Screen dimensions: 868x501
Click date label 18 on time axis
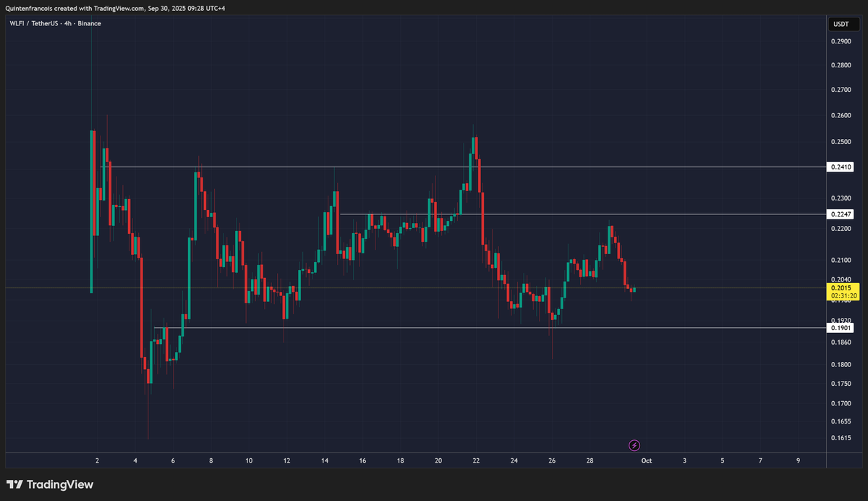click(x=400, y=460)
